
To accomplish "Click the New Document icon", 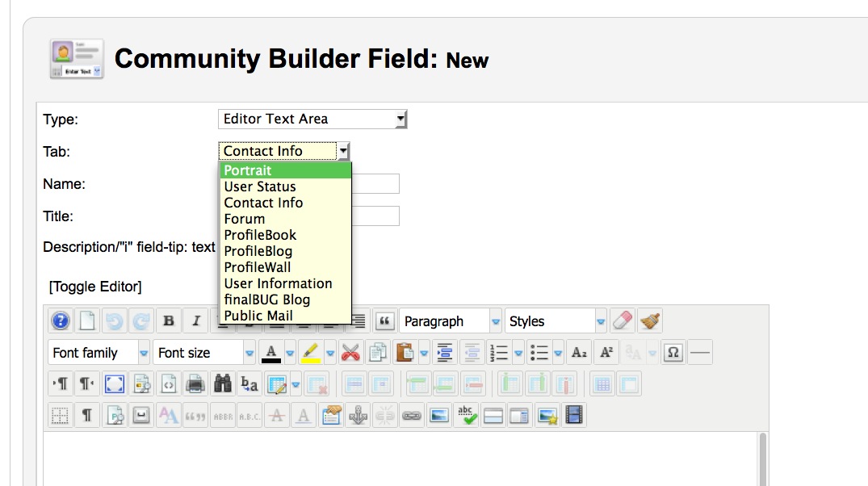I will tap(87, 321).
